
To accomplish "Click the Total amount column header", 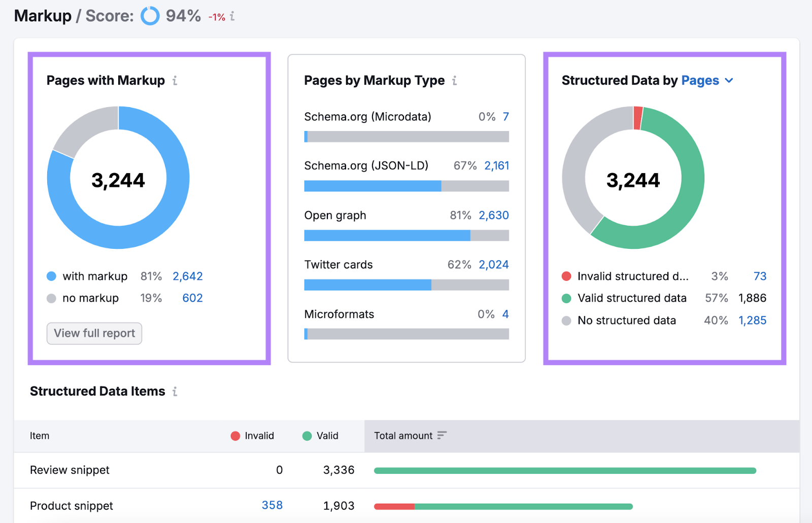I will [403, 436].
